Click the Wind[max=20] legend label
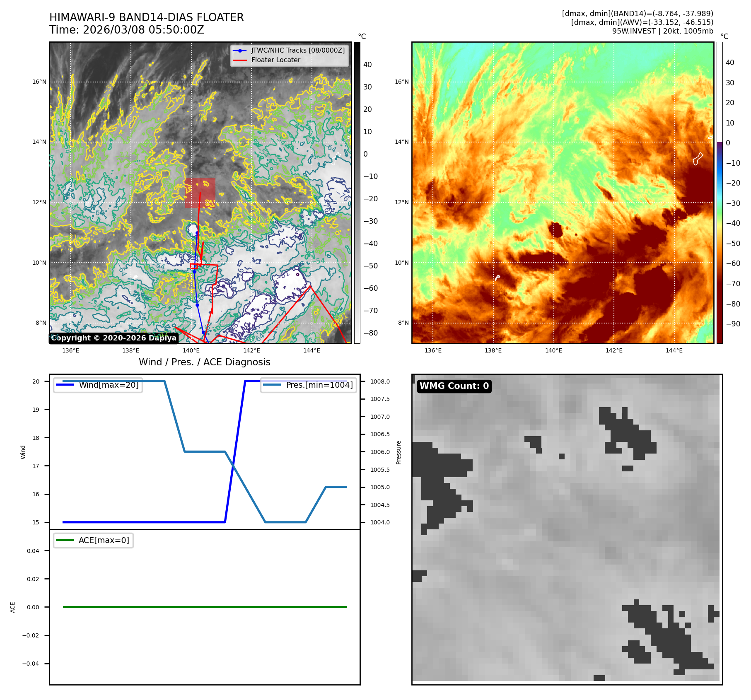 click(x=109, y=385)
